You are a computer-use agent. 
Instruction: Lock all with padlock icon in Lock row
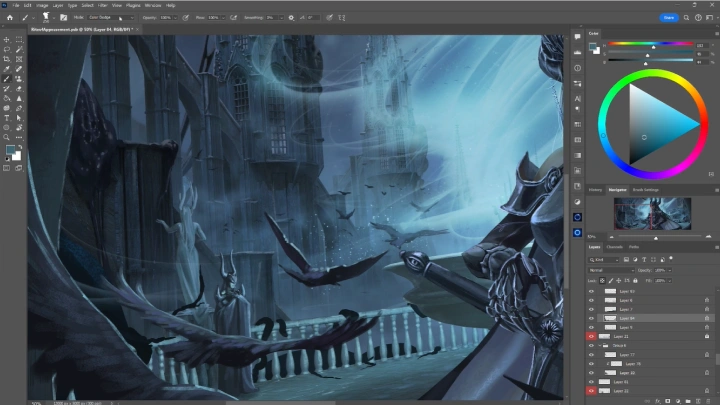[x=636, y=281]
